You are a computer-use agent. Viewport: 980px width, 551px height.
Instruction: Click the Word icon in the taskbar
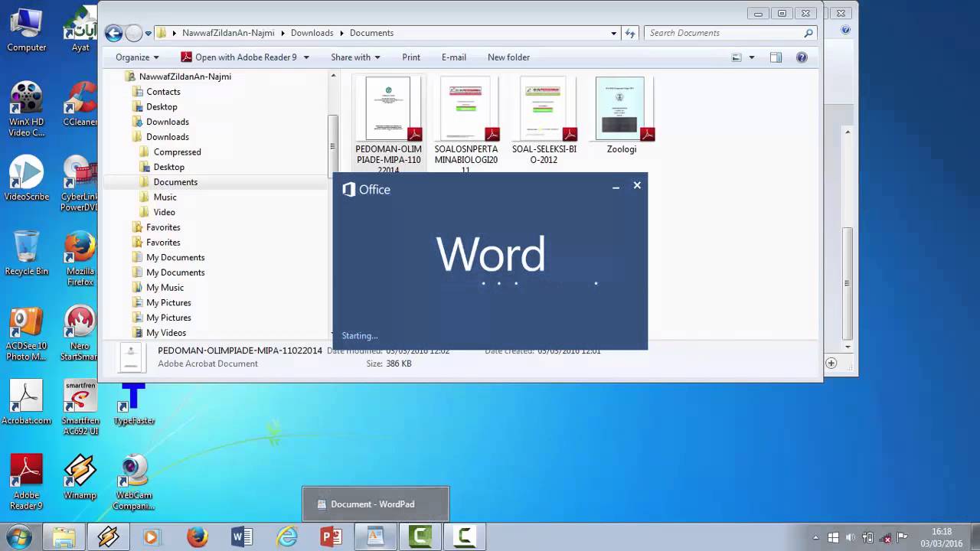pyautogui.click(x=242, y=537)
